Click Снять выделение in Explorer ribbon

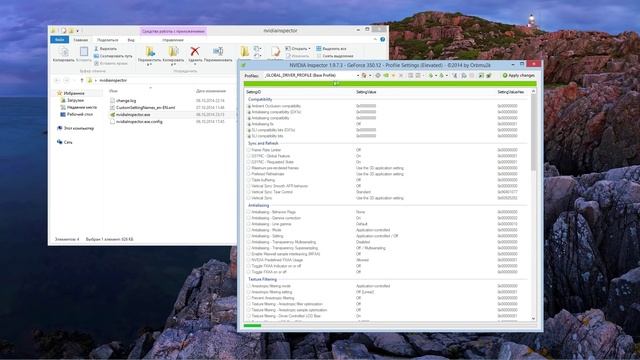(334, 56)
